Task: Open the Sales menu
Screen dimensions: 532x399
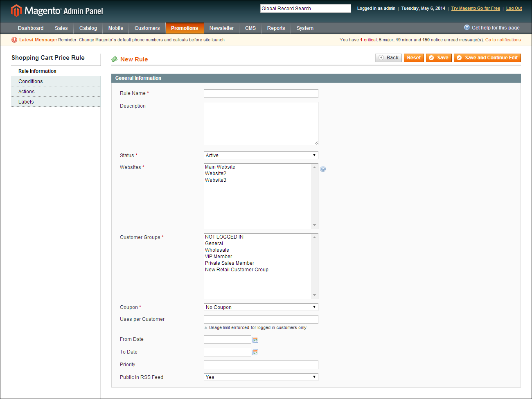Action: click(x=61, y=28)
